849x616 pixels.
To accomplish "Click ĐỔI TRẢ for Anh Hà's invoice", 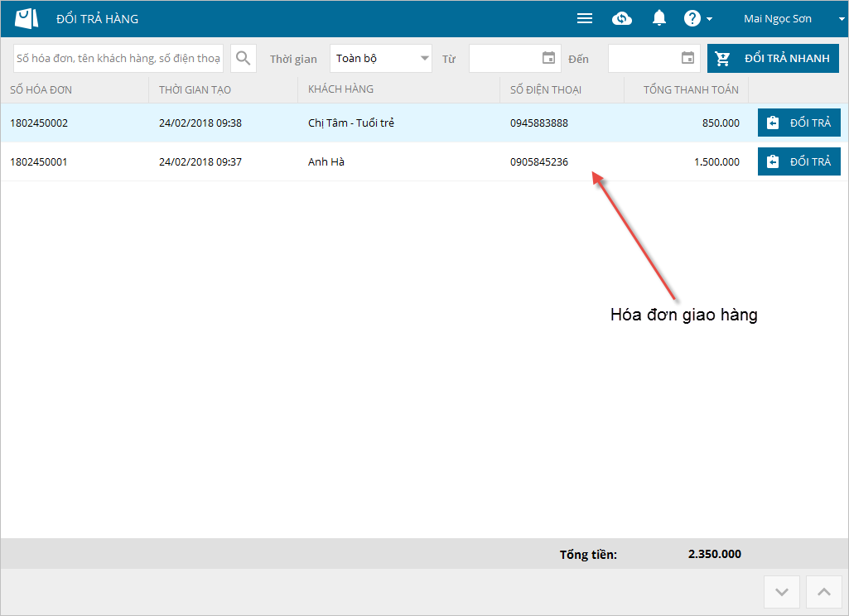I will point(798,161).
